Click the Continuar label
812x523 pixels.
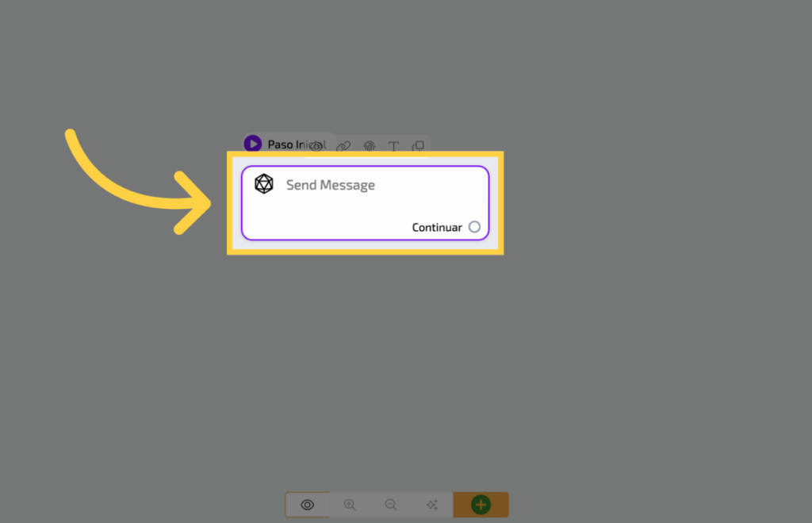coord(437,228)
